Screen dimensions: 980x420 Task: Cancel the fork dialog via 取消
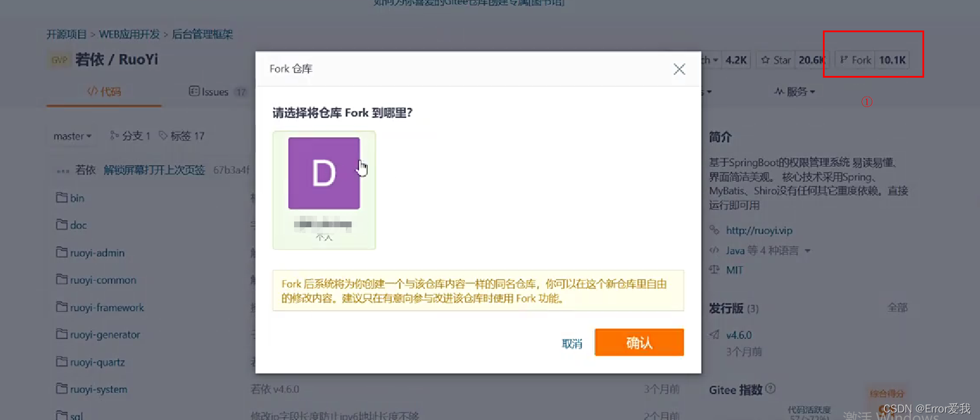[x=572, y=343]
